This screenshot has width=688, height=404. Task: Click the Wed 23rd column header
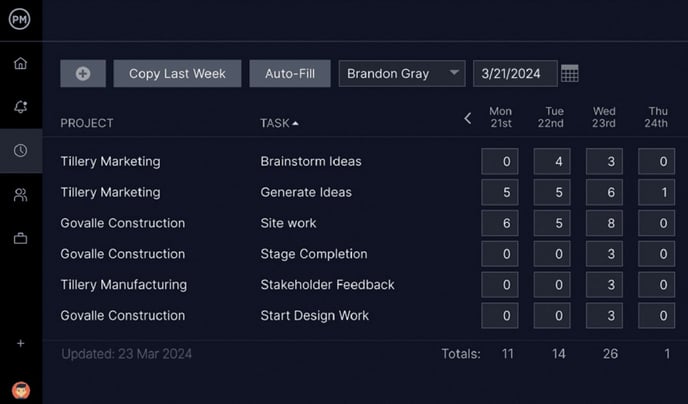pos(604,117)
